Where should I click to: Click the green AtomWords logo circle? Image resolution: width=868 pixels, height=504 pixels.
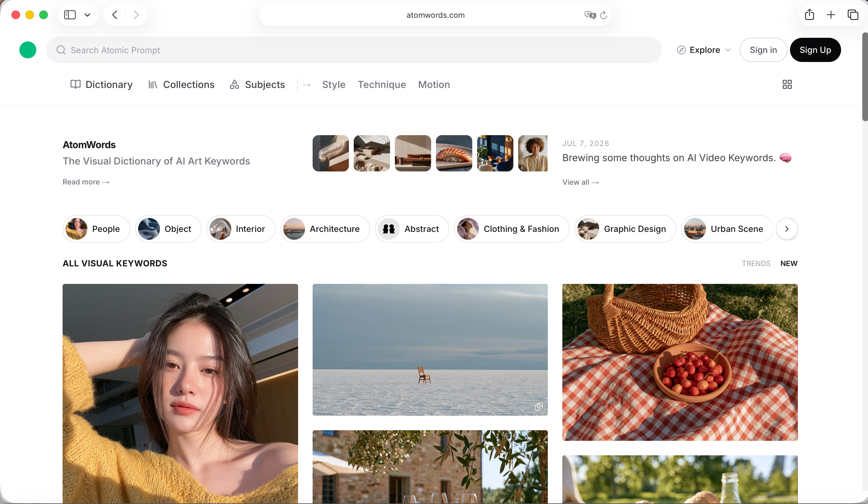28,50
